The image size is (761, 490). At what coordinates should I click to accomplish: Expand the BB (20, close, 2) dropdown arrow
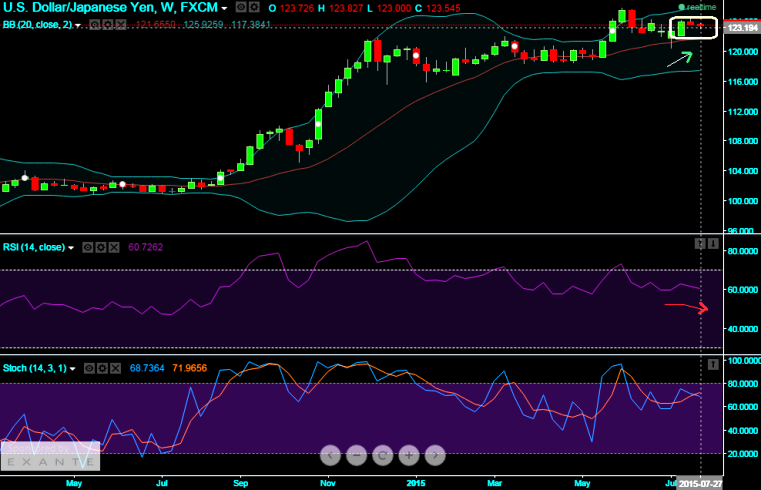pyautogui.click(x=78, y=25)
